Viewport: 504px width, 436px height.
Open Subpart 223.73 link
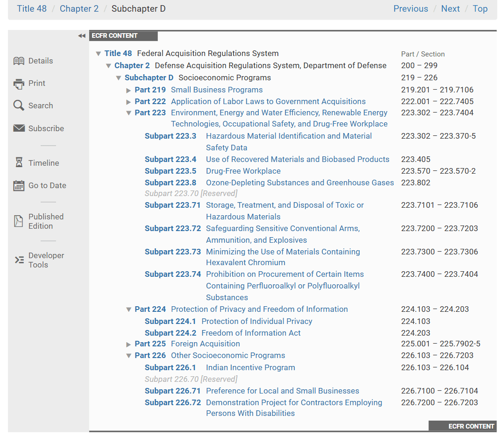click(x=173, y=252)
